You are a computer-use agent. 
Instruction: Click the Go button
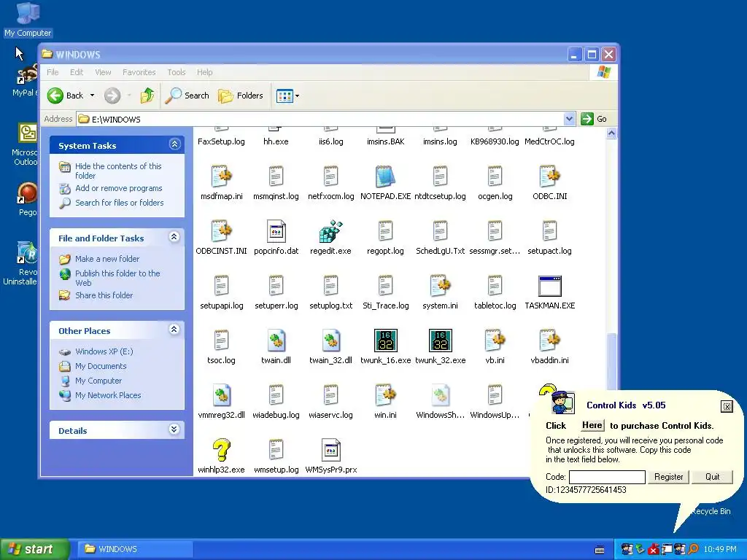pos(594,119)
